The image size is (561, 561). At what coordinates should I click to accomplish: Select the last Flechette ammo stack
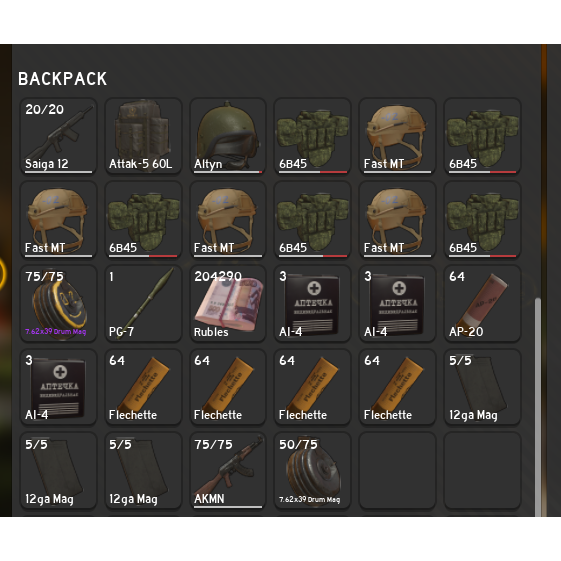coord(397,387)
